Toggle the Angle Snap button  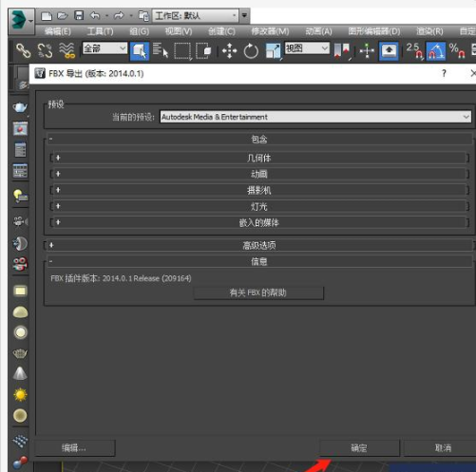pyautogui.click(x=436, y=51)
